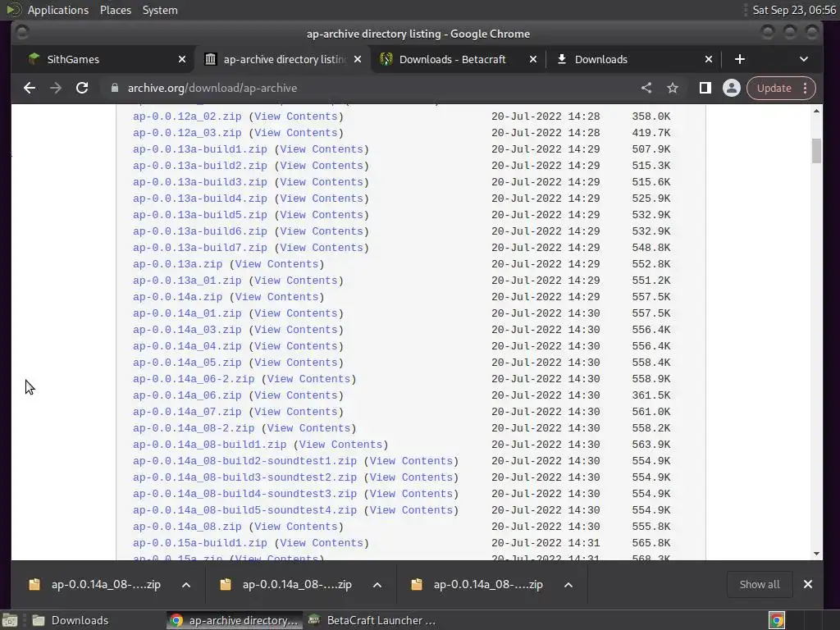View Contents of ap-0.0.13a.zip

277,264
